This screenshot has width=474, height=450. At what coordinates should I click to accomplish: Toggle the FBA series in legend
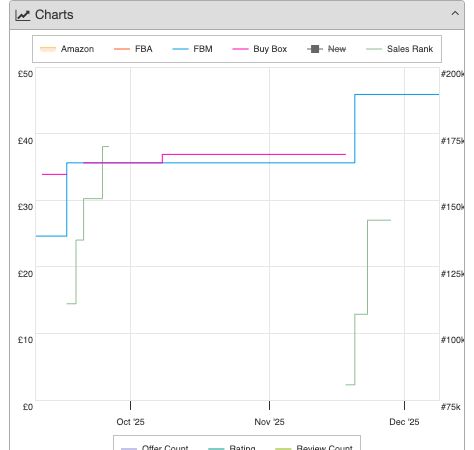click(133, 49)
